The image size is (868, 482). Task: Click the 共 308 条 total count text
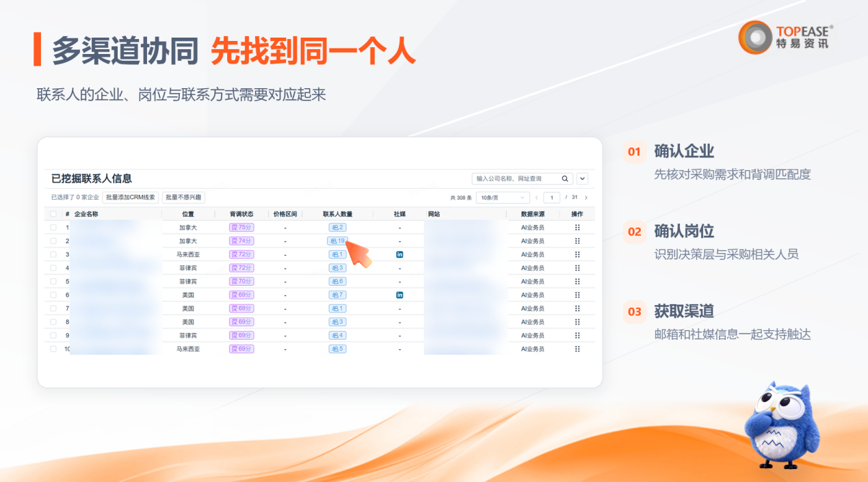coord(461,198)
